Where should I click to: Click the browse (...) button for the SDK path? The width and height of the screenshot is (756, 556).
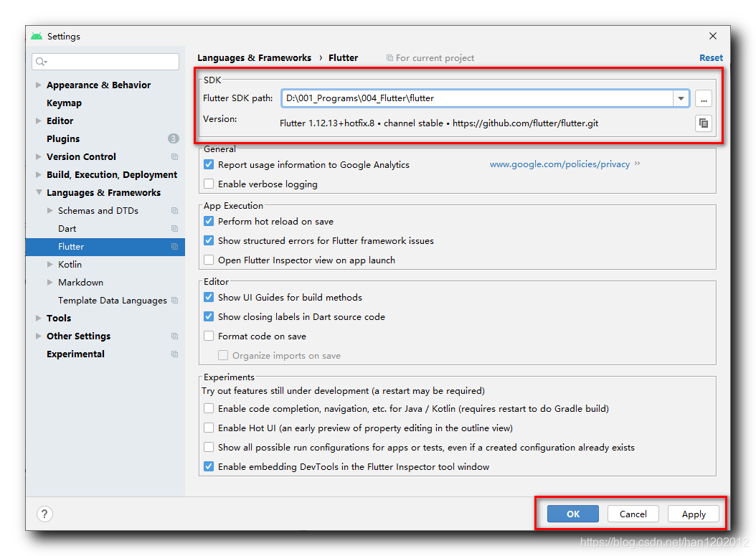pyautogui.click(x=704, y=99)
